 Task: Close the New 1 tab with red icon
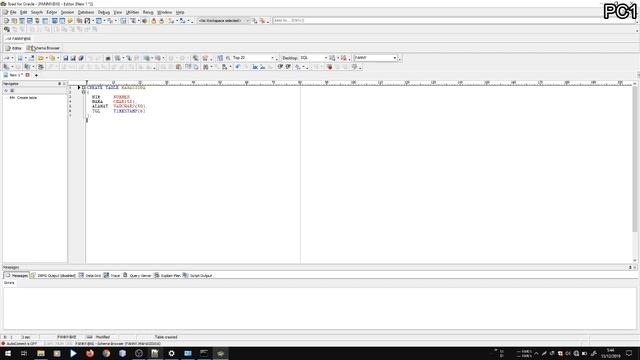point(28,75)
